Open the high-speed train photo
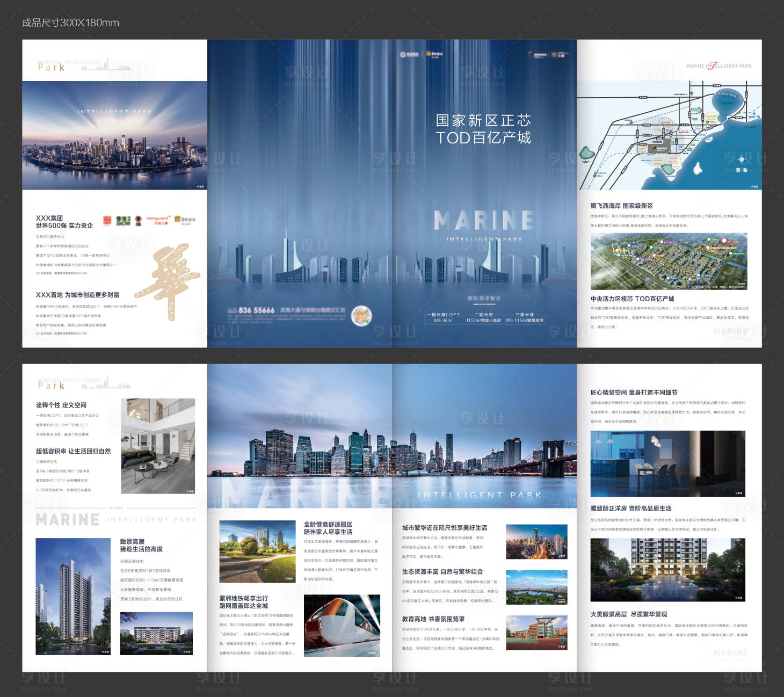The image size is (784, 697). 342,626
